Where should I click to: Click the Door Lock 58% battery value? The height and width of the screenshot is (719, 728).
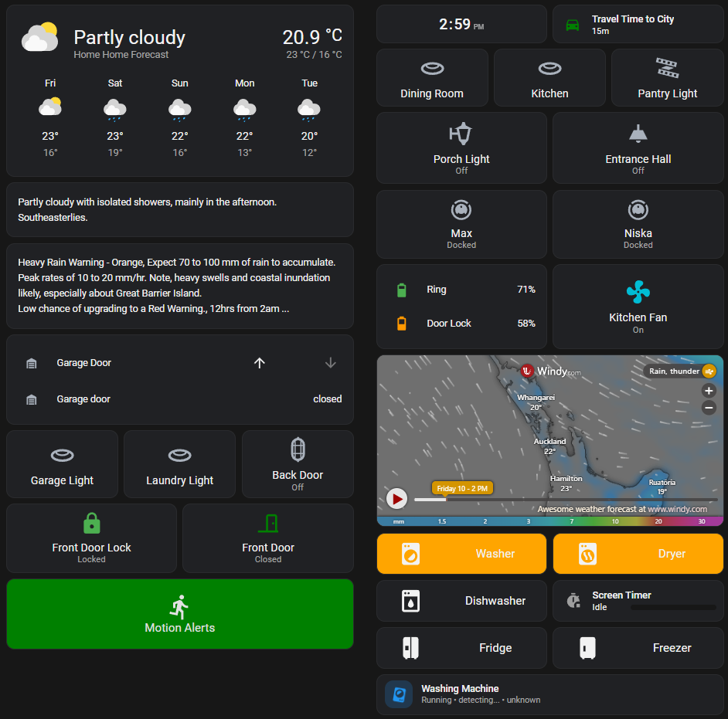[526, 324]
